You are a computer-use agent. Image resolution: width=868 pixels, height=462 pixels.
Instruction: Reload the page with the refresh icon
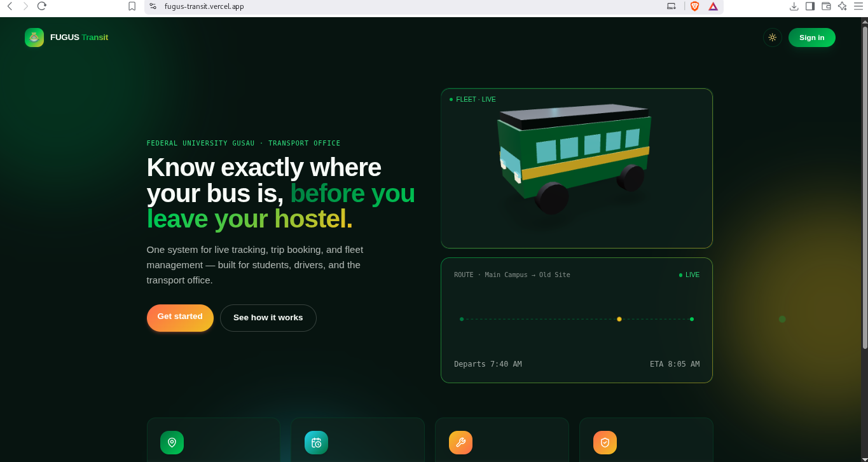(42, 6)
